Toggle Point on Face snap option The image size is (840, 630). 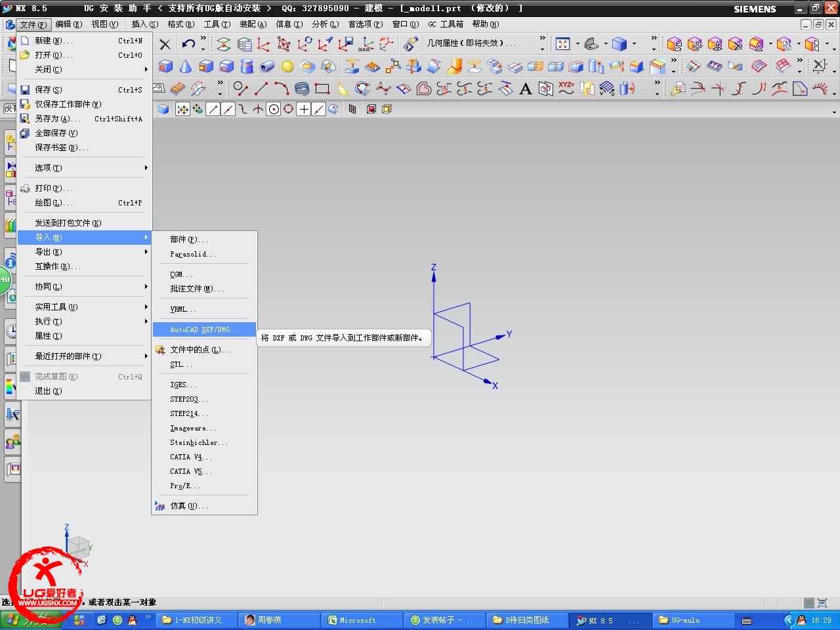click(333, 109)
